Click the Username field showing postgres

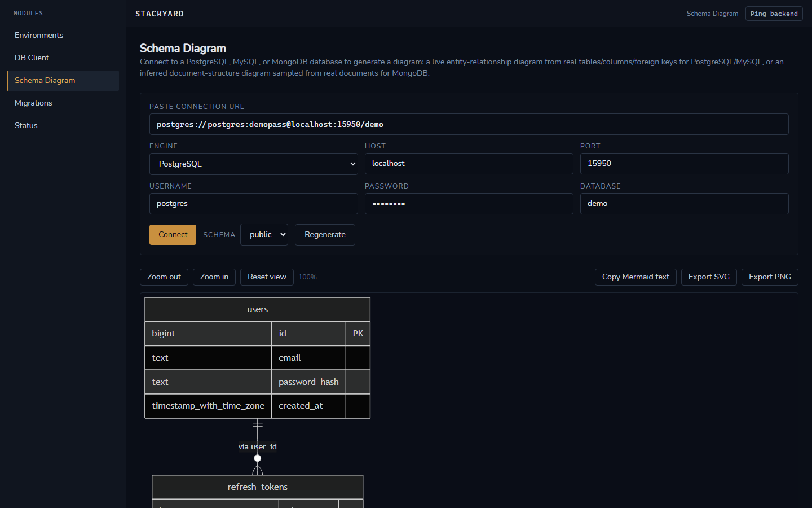(x=253, y=204)
